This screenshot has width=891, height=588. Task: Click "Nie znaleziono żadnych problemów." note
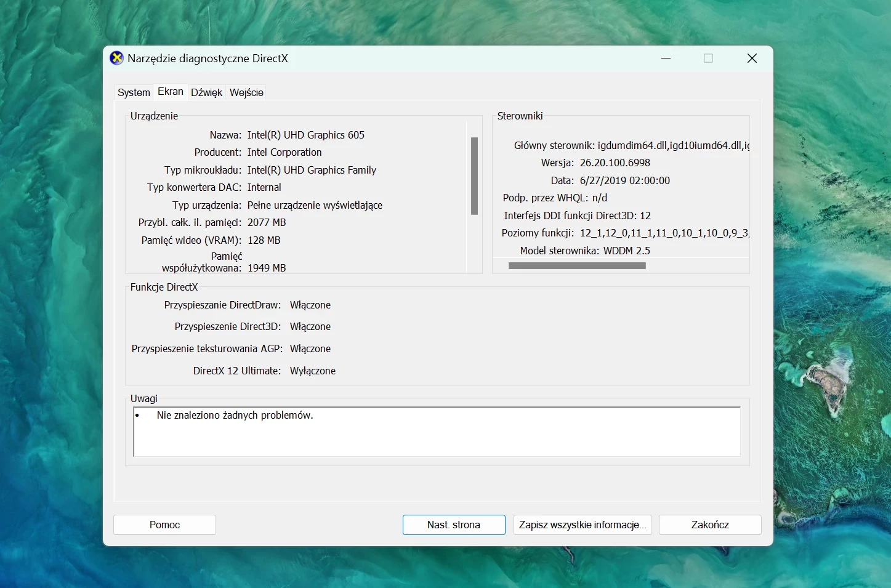click(x=235, y=415)
